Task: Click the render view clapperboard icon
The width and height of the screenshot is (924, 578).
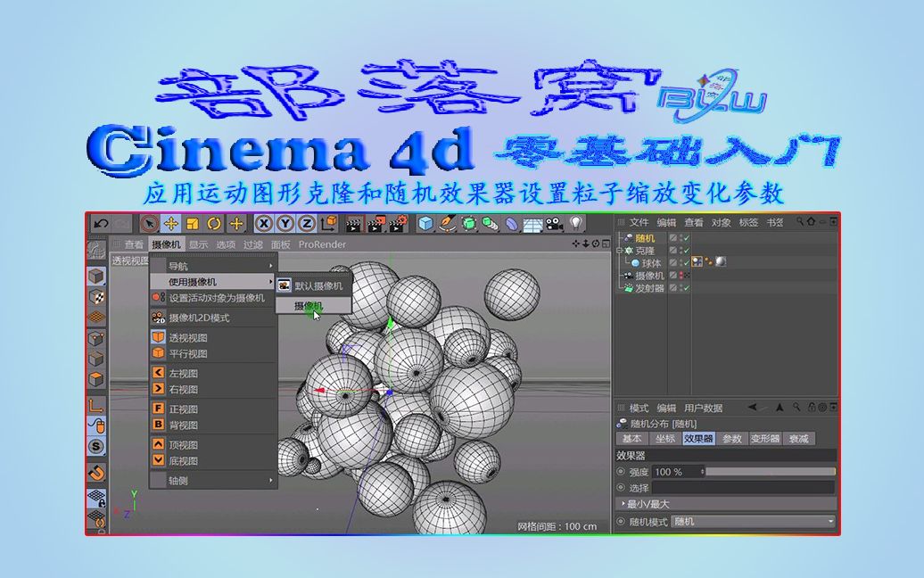Action: coord(353,223)
